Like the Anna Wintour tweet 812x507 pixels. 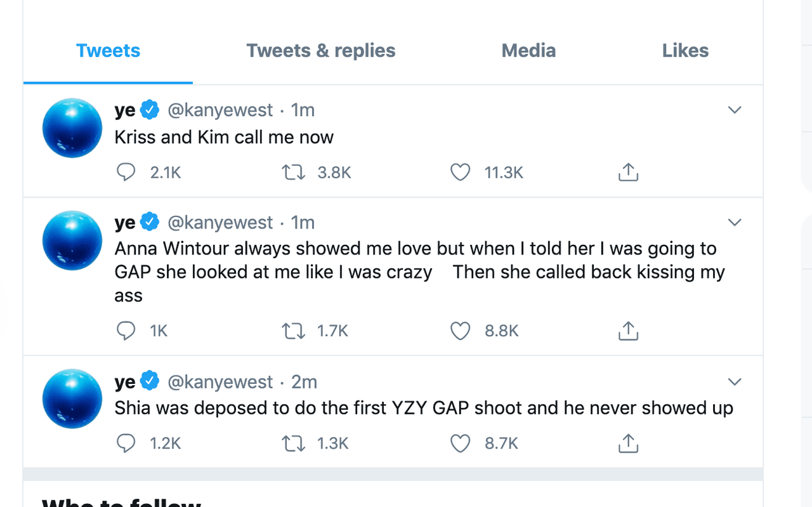460,331
